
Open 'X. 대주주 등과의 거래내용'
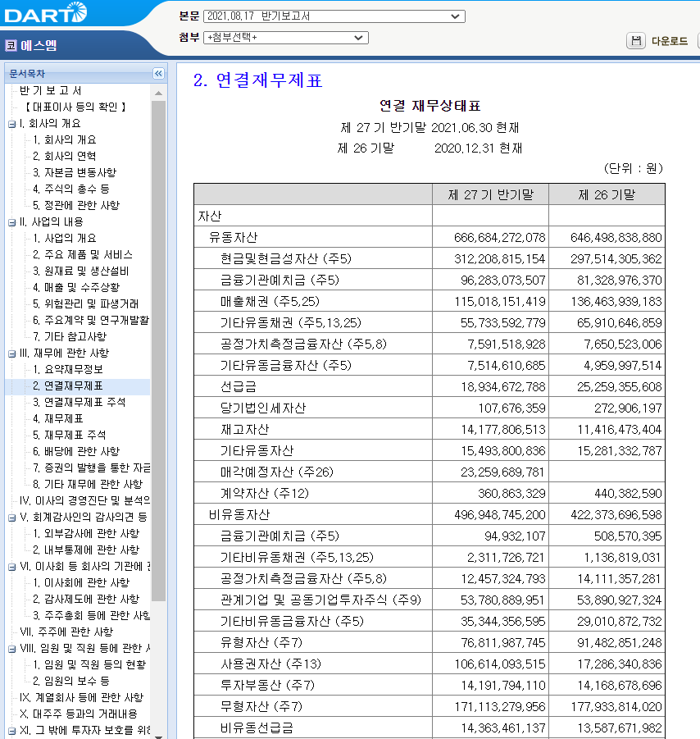tap(79, 714)
